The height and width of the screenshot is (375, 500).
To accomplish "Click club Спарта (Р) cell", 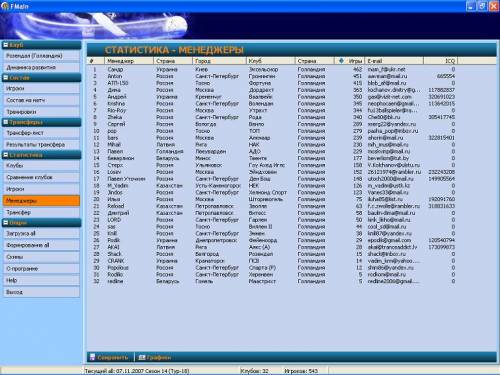I will 262,268.
